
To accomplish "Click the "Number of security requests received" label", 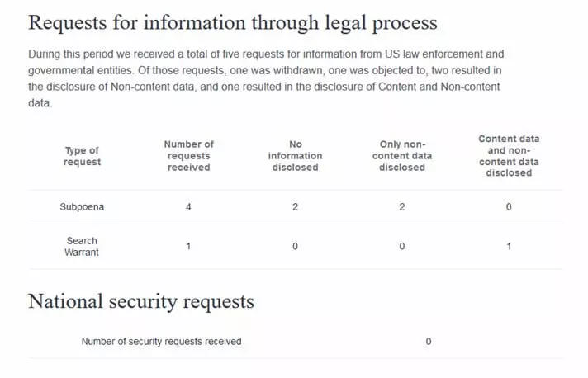I will (161, 341).
